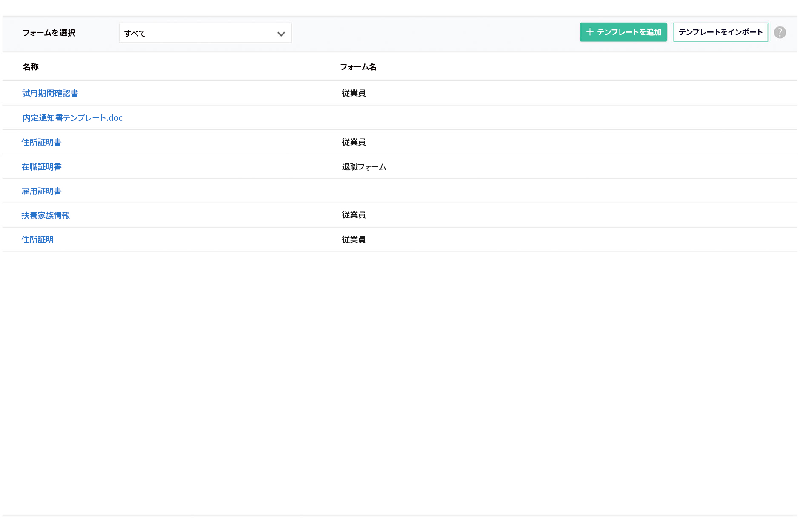Click the フォーム名 column header

pos(359,67)
